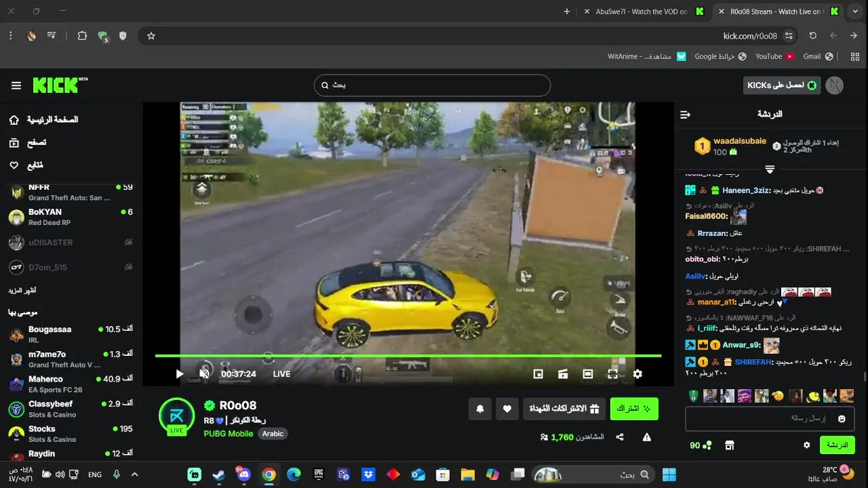Click the KICK logo
This screenshot has width=868, height=488.
pyautogui.click(x=60, y=85)
